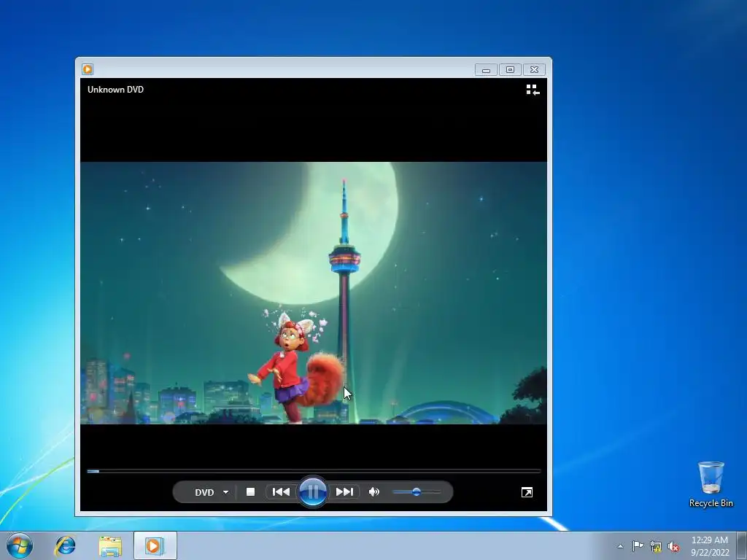Open the Windows Start menu
Image resolution: width=747 pixels, height=560 pixels.
pos(20,545)
